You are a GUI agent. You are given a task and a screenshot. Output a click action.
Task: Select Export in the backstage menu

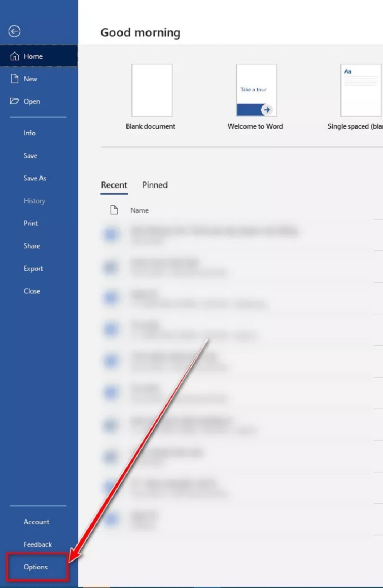click(x=33, y=269)
